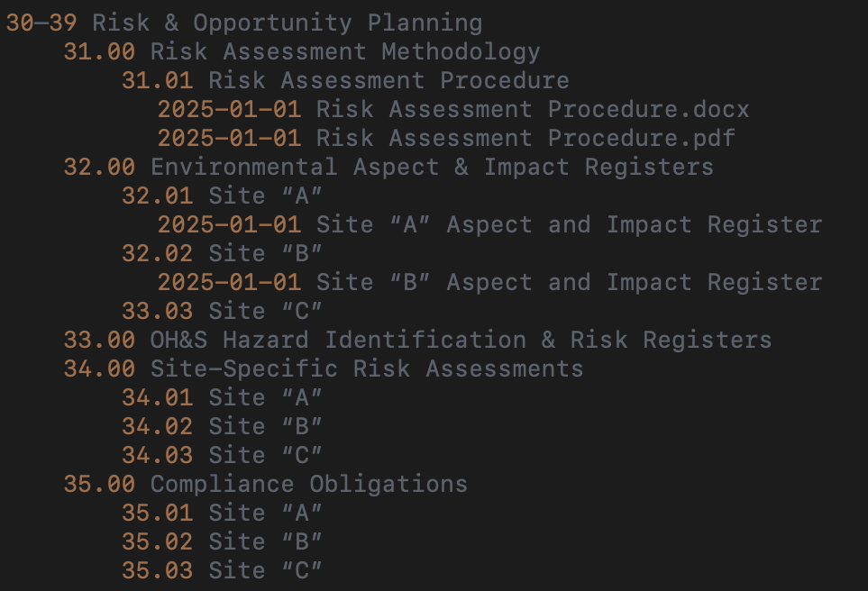Open the Risk Assessment Procedure.pdf file
Image resolution: width=868 pixels, height=591 pixels.
click(446, 138)
